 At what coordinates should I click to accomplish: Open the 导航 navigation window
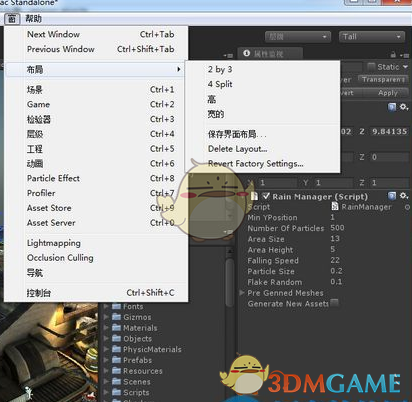[x=97, y=273]
